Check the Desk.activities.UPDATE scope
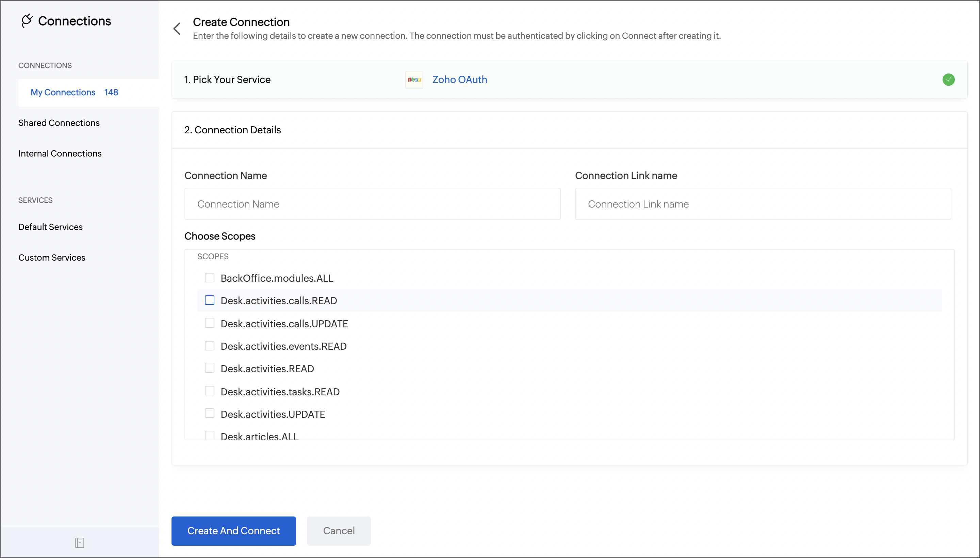Image resolution: width=980 pixels, height=558 pixels. [209, 413]
